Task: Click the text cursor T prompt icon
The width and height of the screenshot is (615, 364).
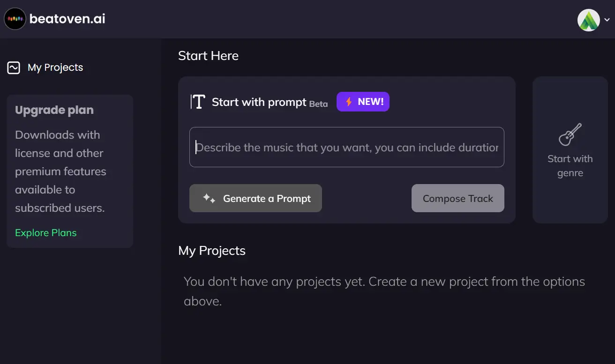Action: point(198,102)
